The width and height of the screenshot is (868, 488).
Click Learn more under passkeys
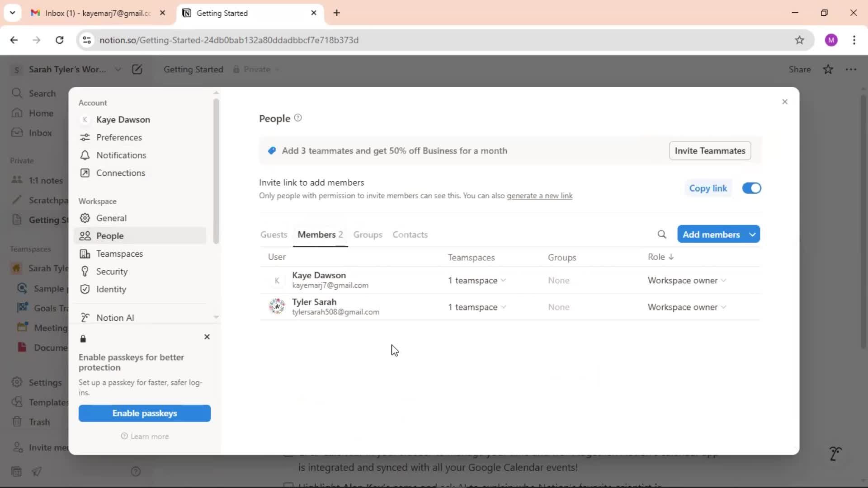tap(145, 436)
